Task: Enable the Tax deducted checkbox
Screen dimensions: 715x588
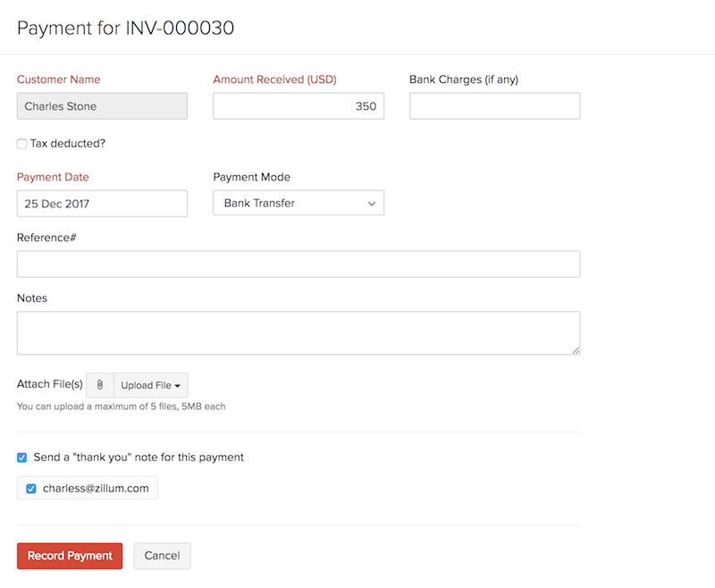Action: point(21,144)
